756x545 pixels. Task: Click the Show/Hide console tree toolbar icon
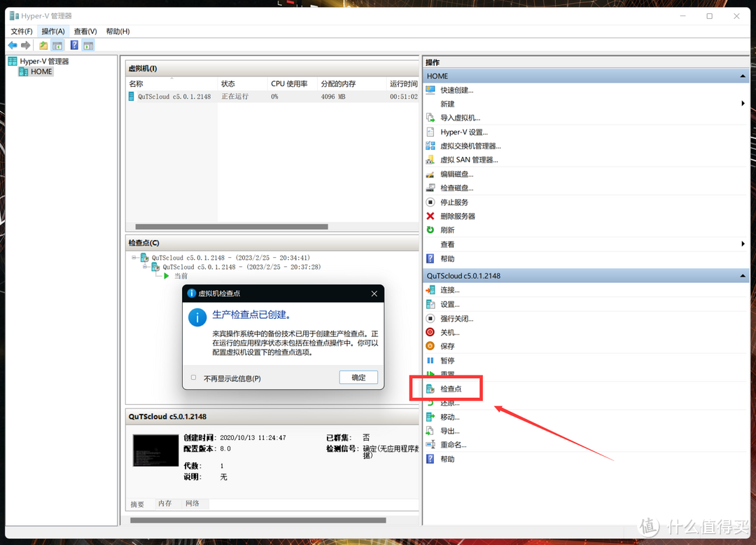coord(57,46)
